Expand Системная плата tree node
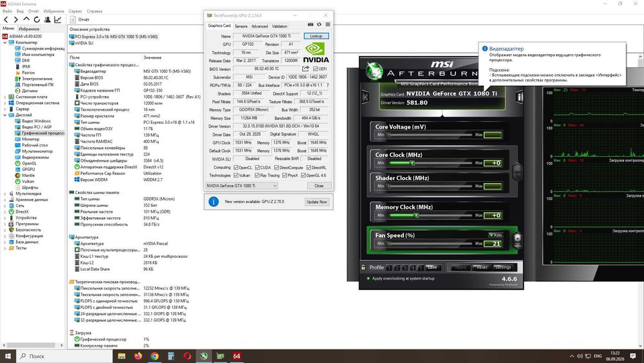644x363 pixels. 5,97
